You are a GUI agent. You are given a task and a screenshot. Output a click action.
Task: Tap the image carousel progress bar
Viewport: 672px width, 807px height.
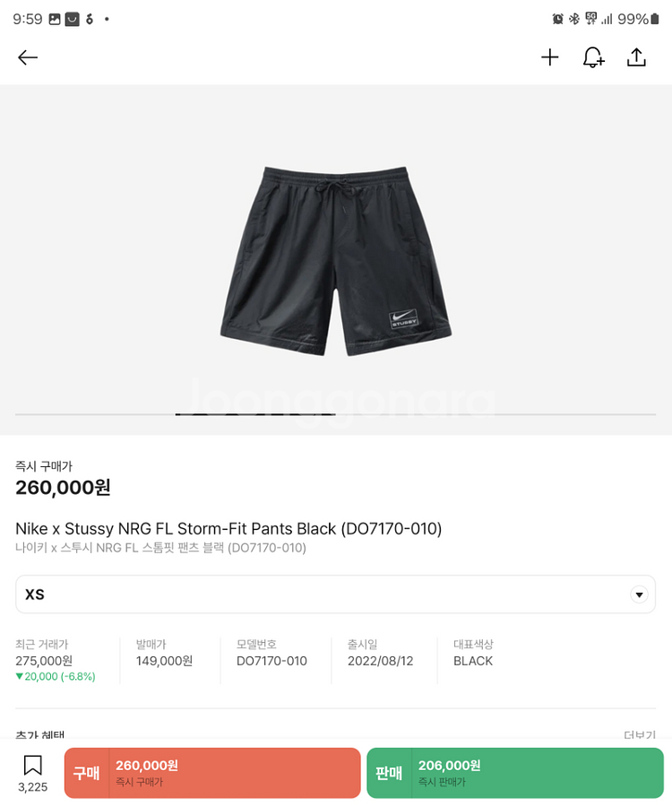click(x=335, y=414)
